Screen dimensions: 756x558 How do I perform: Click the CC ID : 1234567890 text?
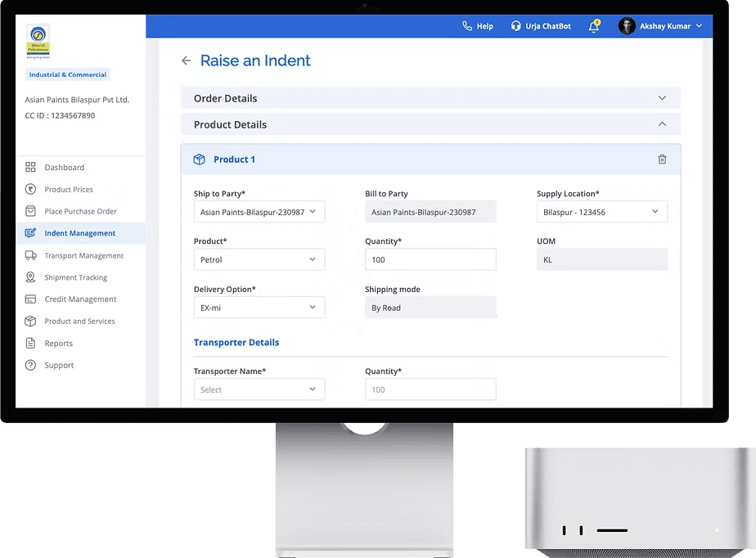click(x=60, y=115)
